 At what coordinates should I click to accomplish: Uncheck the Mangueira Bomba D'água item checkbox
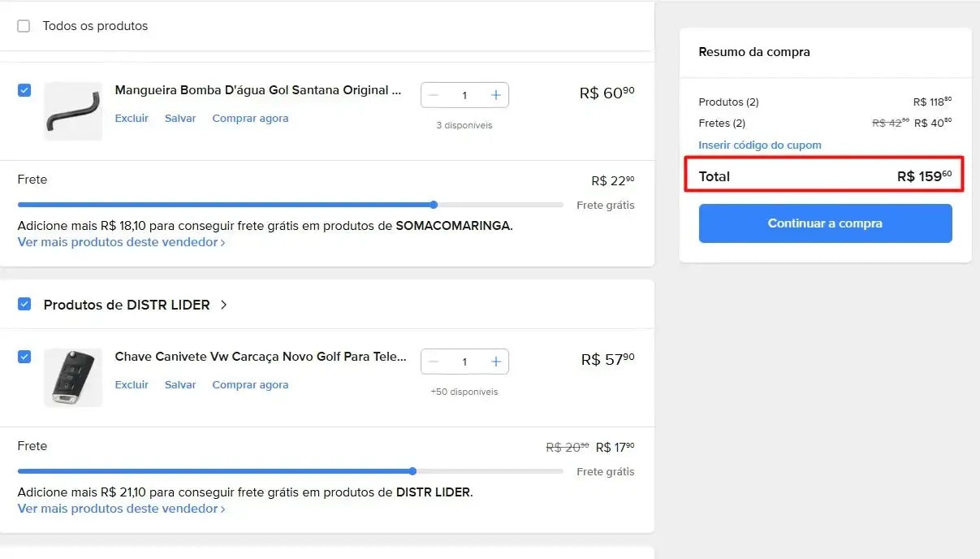tap(24, 90)
